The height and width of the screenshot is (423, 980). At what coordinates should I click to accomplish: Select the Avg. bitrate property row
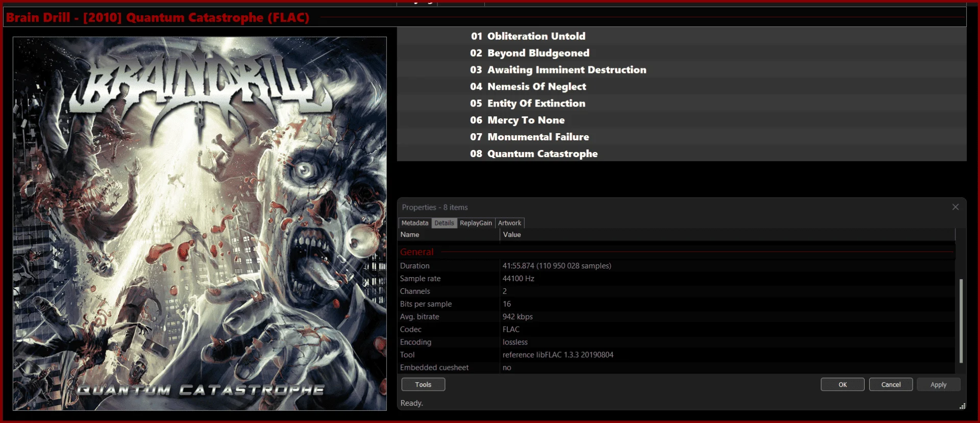tap(676, 317)
